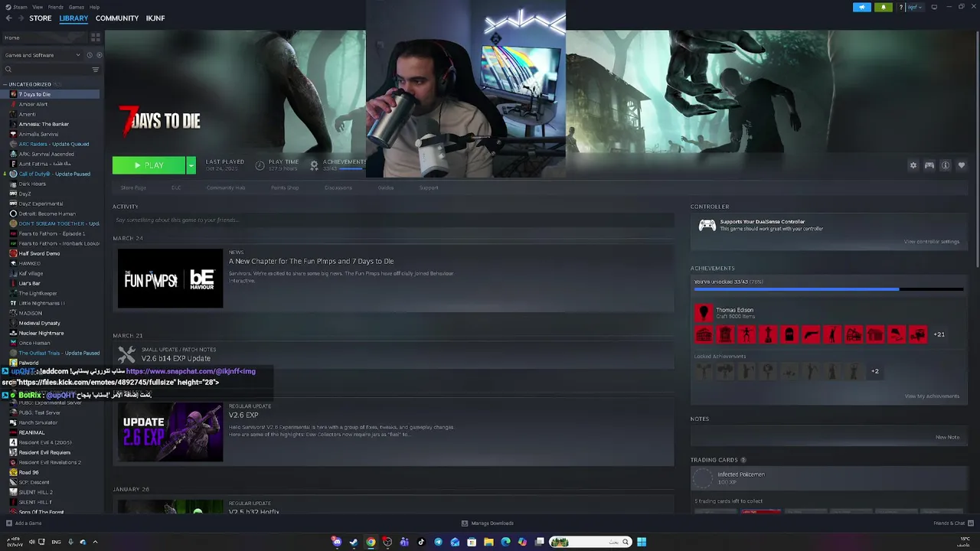Open advanced filter options icon
Screen dimensions: 980x551
pyautogui.click(x=96, y=70)
